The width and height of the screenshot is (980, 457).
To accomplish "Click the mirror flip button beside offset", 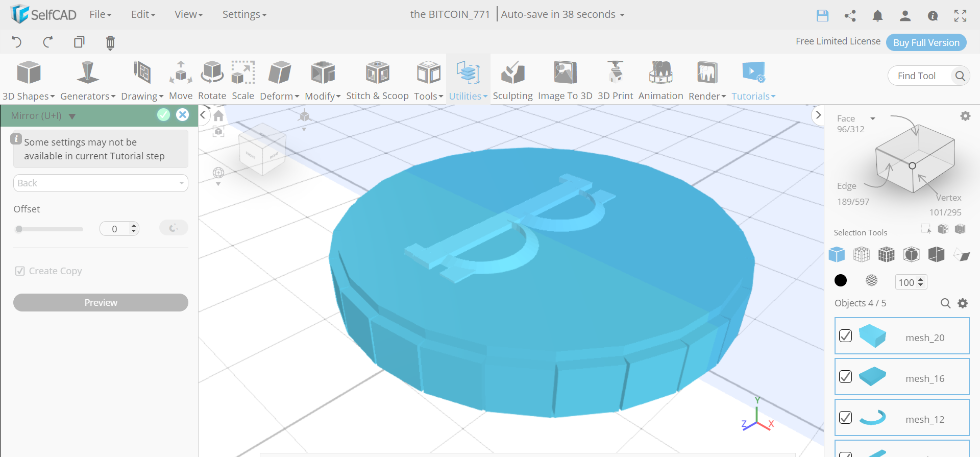I will tap(174, 228).
